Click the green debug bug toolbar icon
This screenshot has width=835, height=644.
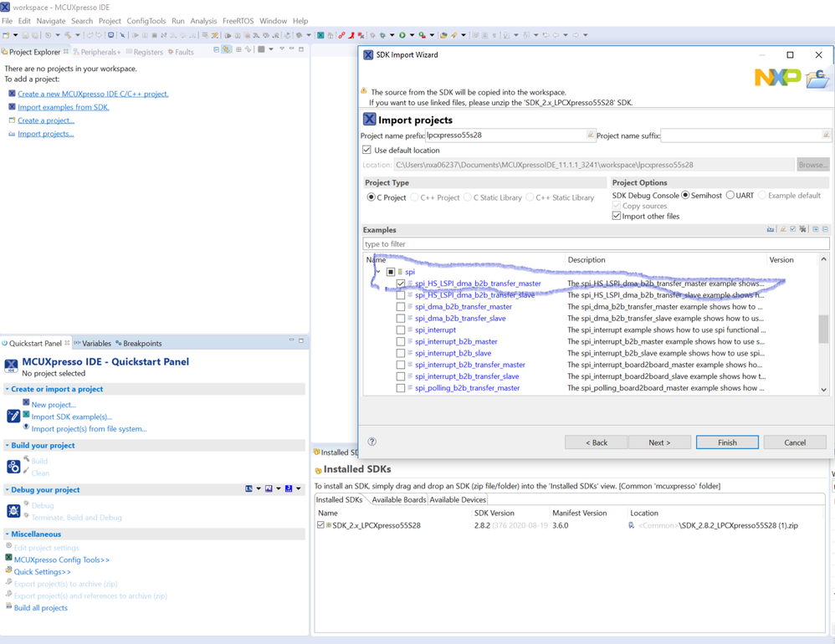(x=382, y=35)
